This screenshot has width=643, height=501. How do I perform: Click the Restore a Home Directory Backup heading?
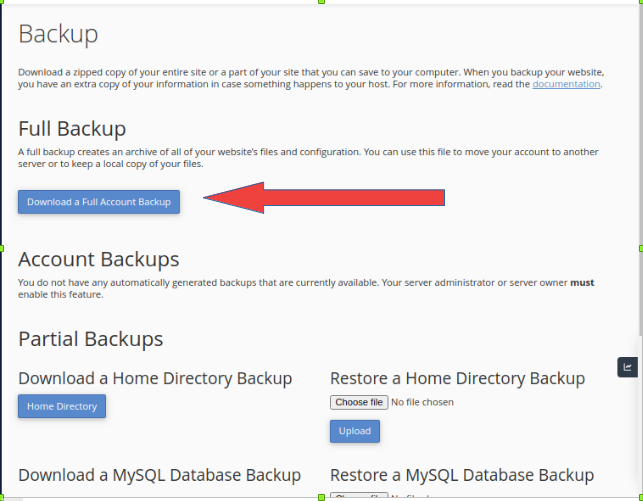[x=457, y=378]
